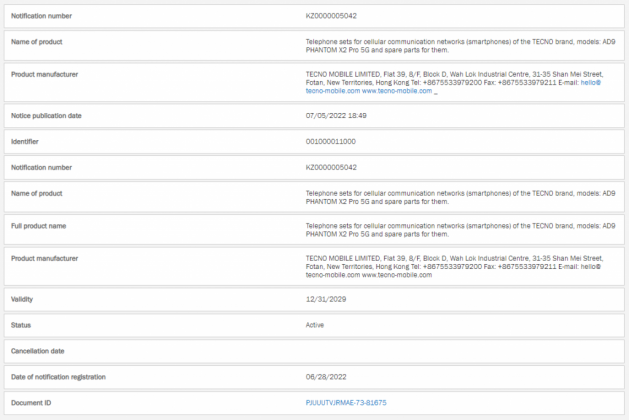
Task: Click the Date of notification registration label
Action: [58, 376]
